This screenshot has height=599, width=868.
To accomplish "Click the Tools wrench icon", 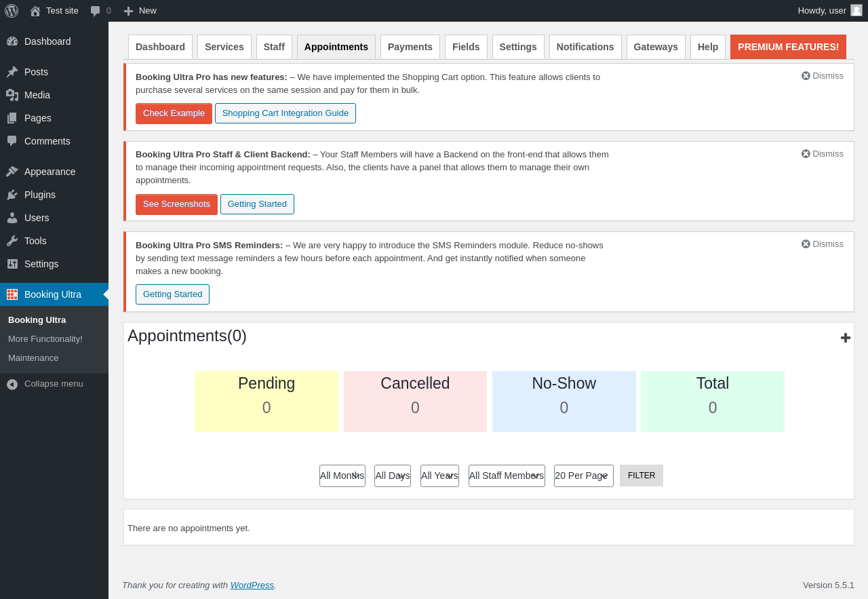I will pyautogui.click(x=12, y=241).
